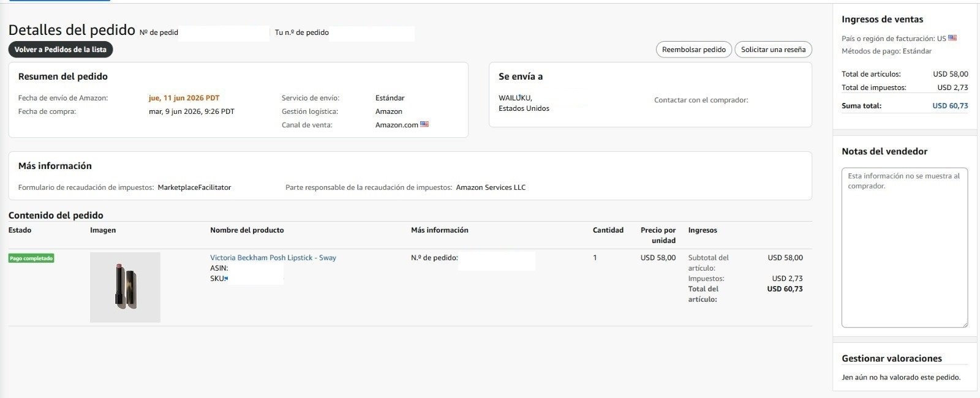Click Solicitar una reseña button
Screen dimensions: 980x398
point(773,50)
